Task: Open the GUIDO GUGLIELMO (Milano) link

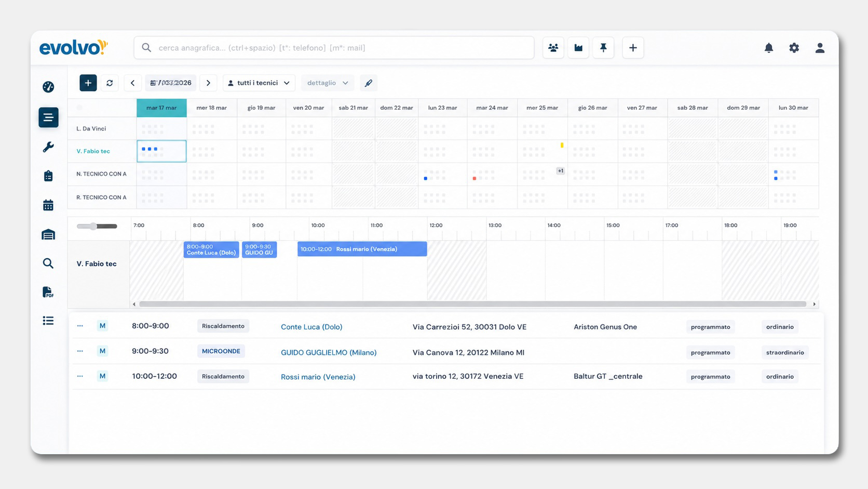Action: pyautogui.click(x=329, y=352)
